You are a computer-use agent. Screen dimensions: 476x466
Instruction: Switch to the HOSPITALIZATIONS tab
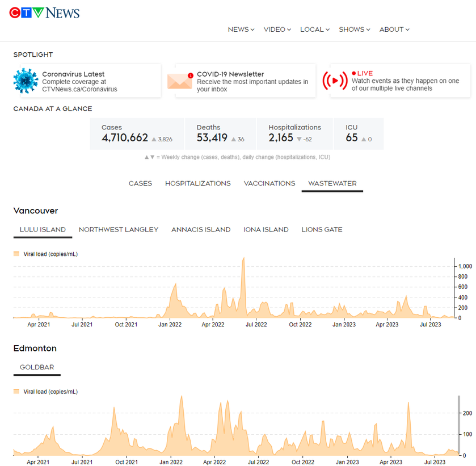point(198,183)
